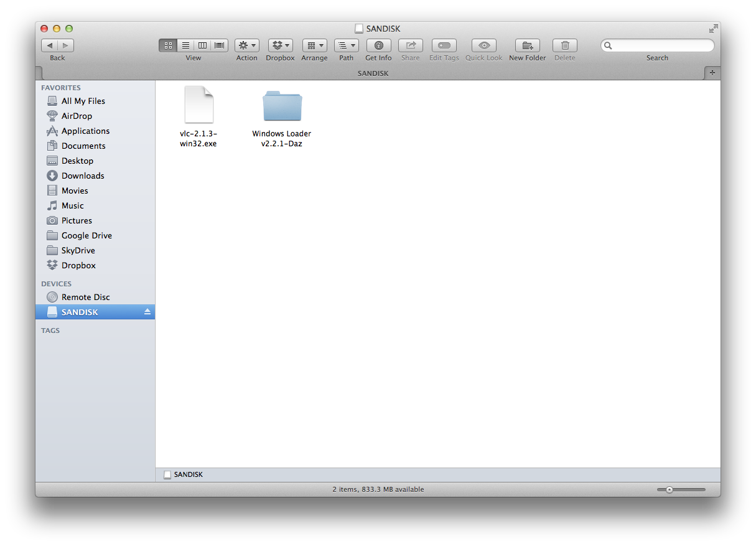The height and width of the screenshot is (546, 756).
Task: Open Documents in the sidebar
Action: pyautogui.click(x=95, y=146)
